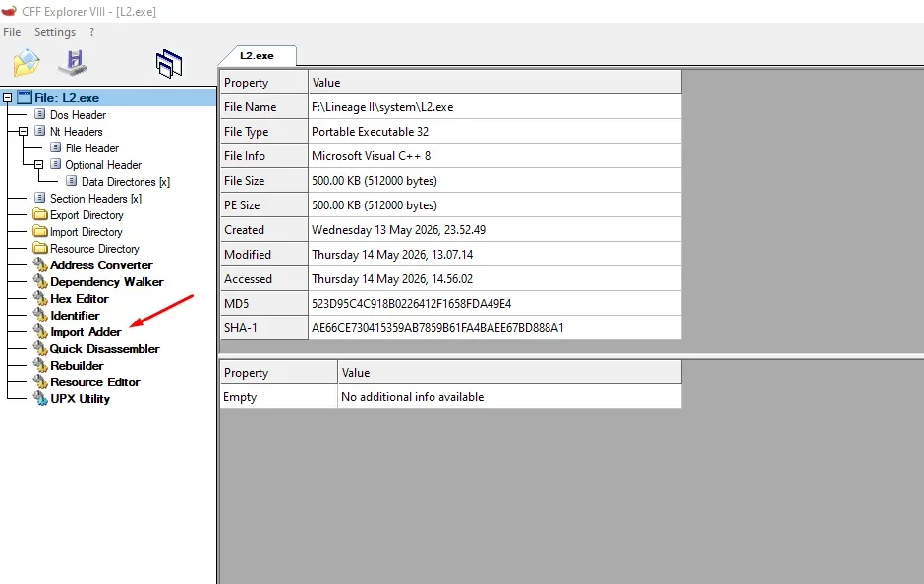Open Data Directories [x] entry
The width and height of the screenshot is (924, 584).
tap(126, 182)
